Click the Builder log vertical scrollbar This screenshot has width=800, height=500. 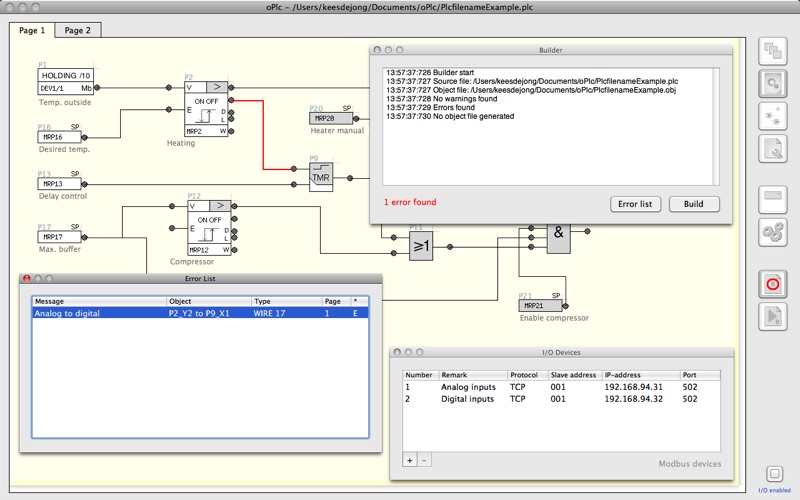[715, 127]
